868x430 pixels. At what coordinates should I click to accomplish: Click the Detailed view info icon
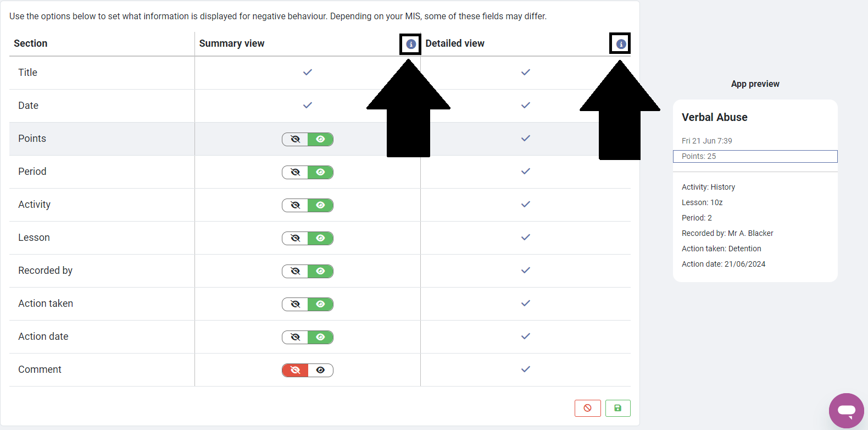[x=621, y=44]
